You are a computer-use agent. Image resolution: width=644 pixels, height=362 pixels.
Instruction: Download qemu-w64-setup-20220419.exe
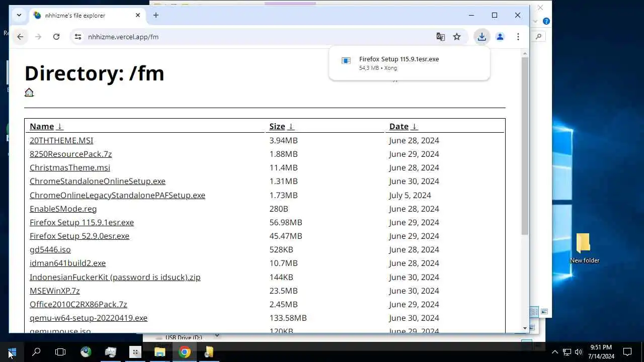[89, 318]
